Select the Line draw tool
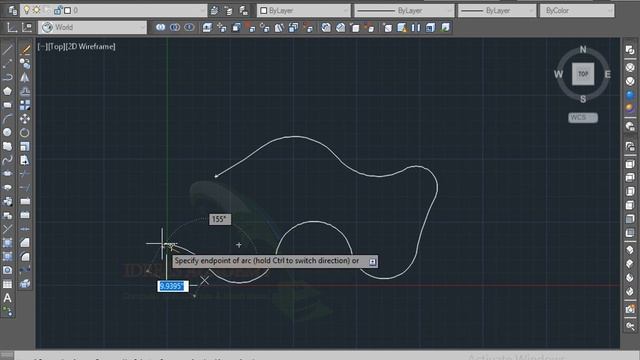 pos(7,50)
